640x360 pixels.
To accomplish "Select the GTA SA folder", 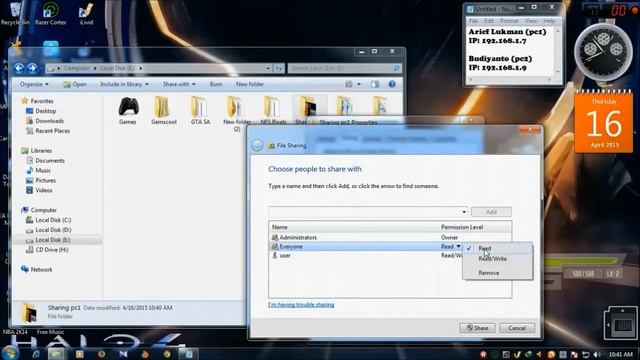I will click(x=200, y=111).
